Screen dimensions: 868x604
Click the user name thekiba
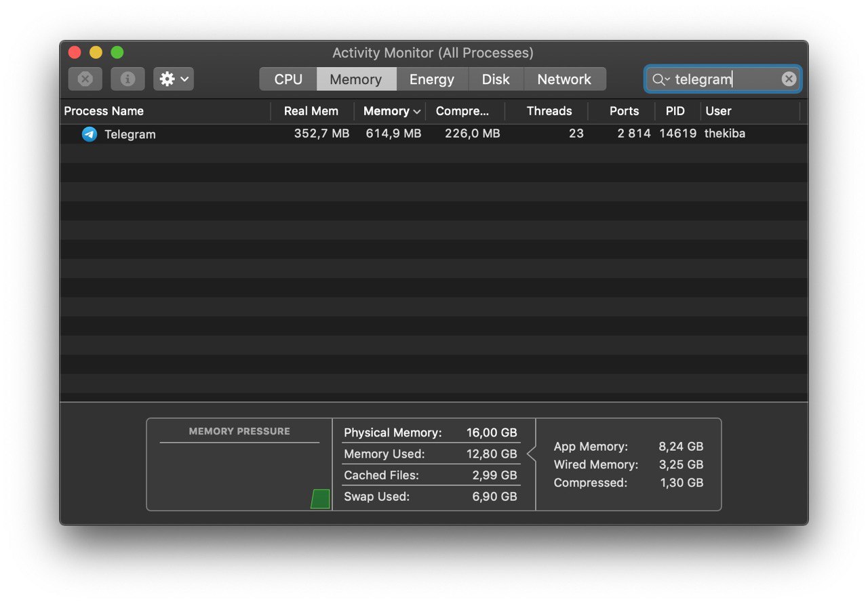(x=725, y=134)
